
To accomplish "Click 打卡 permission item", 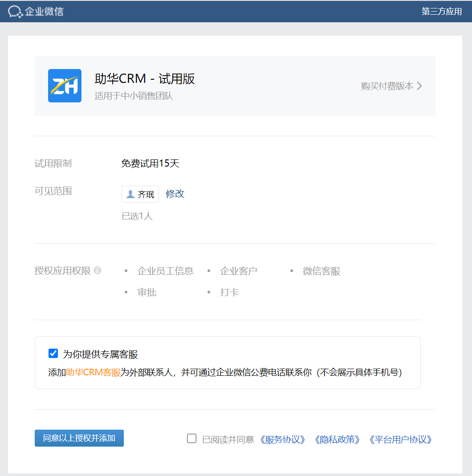I will click(229, 292).
